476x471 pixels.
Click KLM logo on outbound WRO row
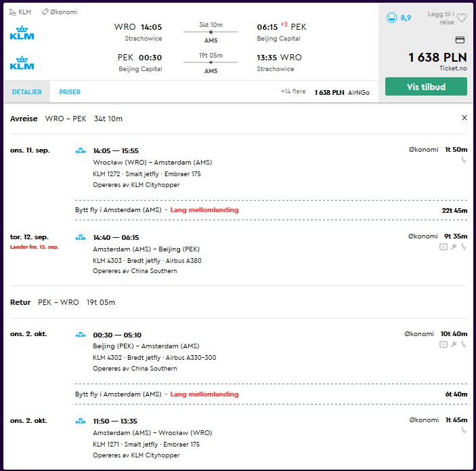22,33
